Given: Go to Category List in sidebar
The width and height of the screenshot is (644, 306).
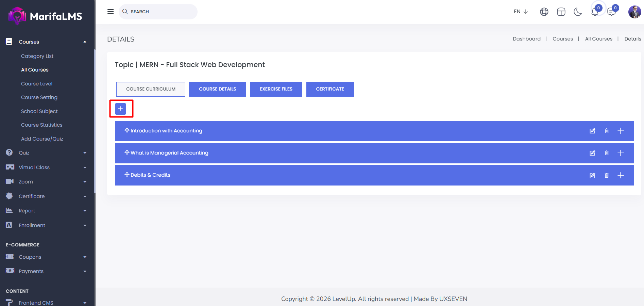Looking at the screenshot, I should click(37, 56).
